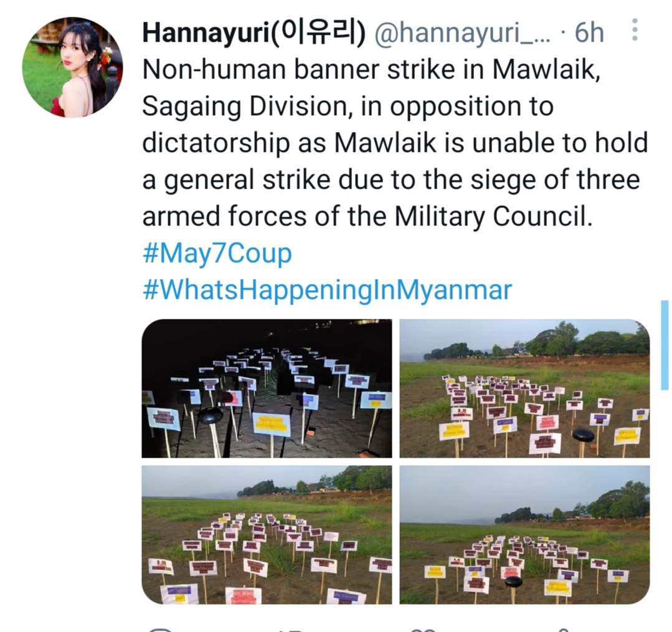This screenshot has width=672, height=632.
Task: Click the 'Sagaing Division' line of the tweet
Action: (245, 106)
